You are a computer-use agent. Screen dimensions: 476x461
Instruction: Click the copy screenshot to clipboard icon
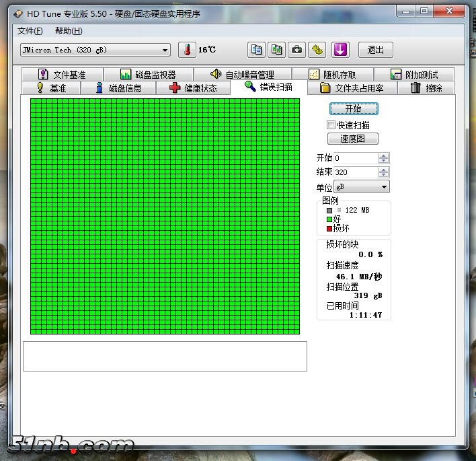pyautogui.click(x=276, y=50)
